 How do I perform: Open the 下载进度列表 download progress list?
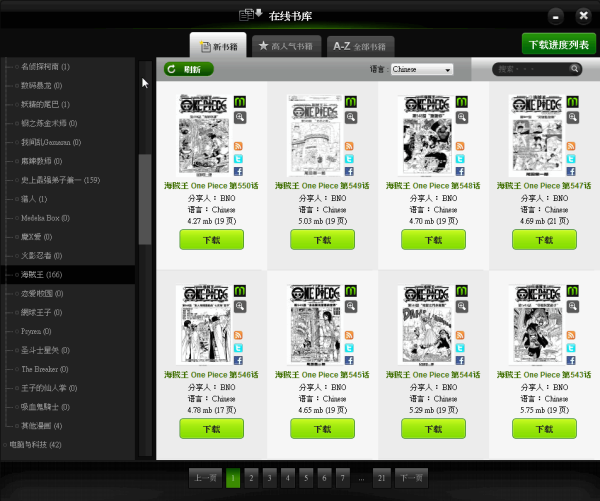tap(559, 44)
